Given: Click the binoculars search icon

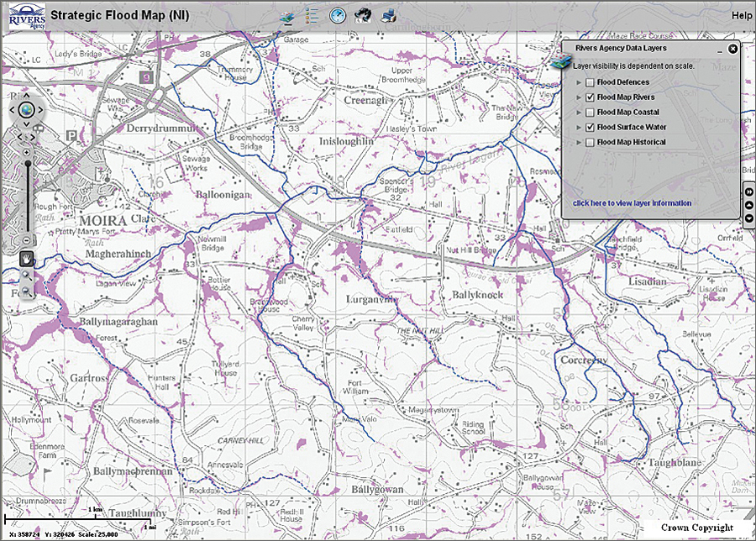Looking at the screenshot, I should coord(363,15).
